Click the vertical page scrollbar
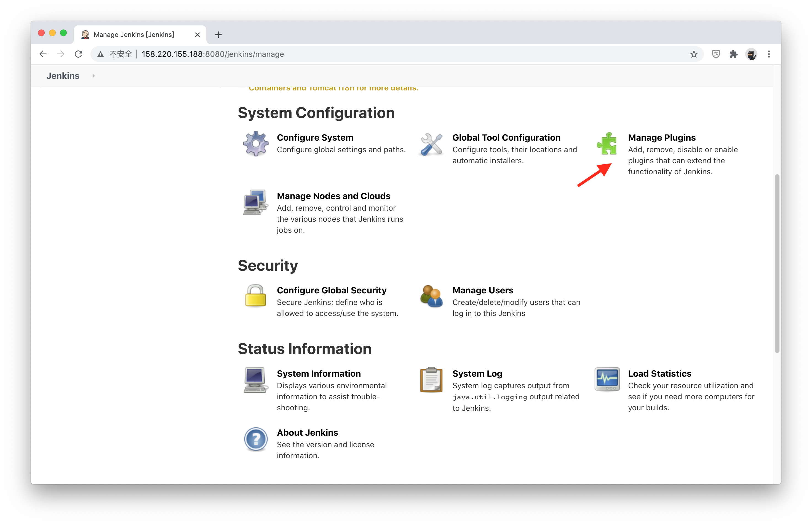The height and width of the screenshot is (525, 812). (x=777, y=263)
